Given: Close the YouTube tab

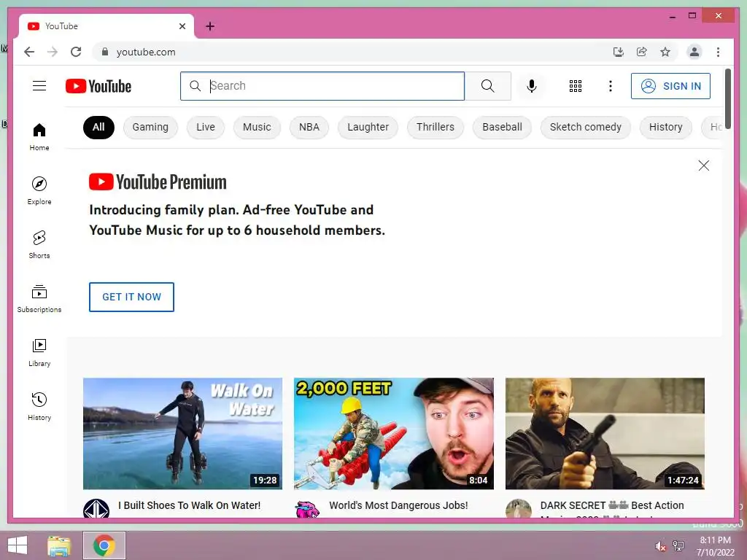Looking at the screenshot, I should point(182,26).
